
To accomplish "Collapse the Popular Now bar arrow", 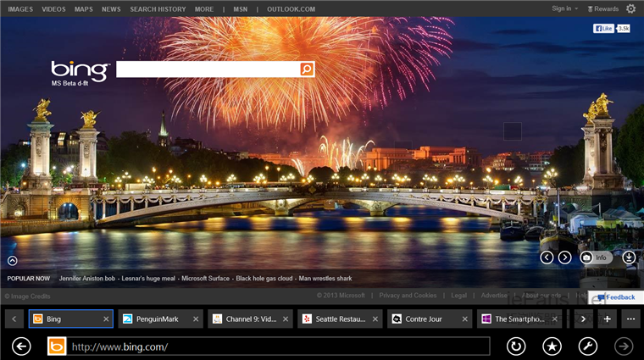I will click(13, 261).
